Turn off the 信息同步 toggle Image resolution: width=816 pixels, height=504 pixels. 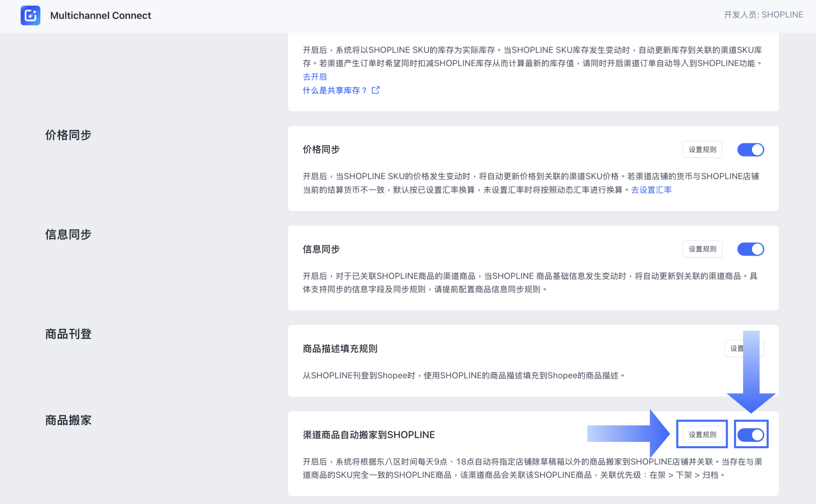pyautogui.click(x=750, y=249)
